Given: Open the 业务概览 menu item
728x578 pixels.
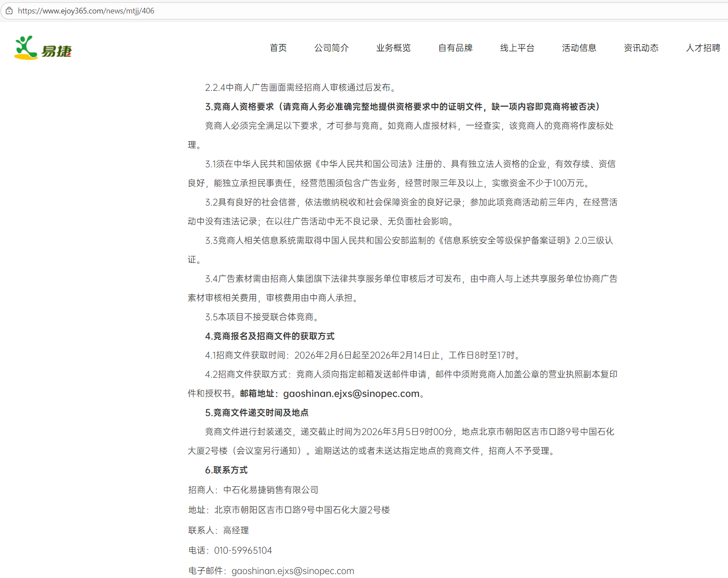Looking at the screenshot, I should pyautogui.click(x=393, y=48).
